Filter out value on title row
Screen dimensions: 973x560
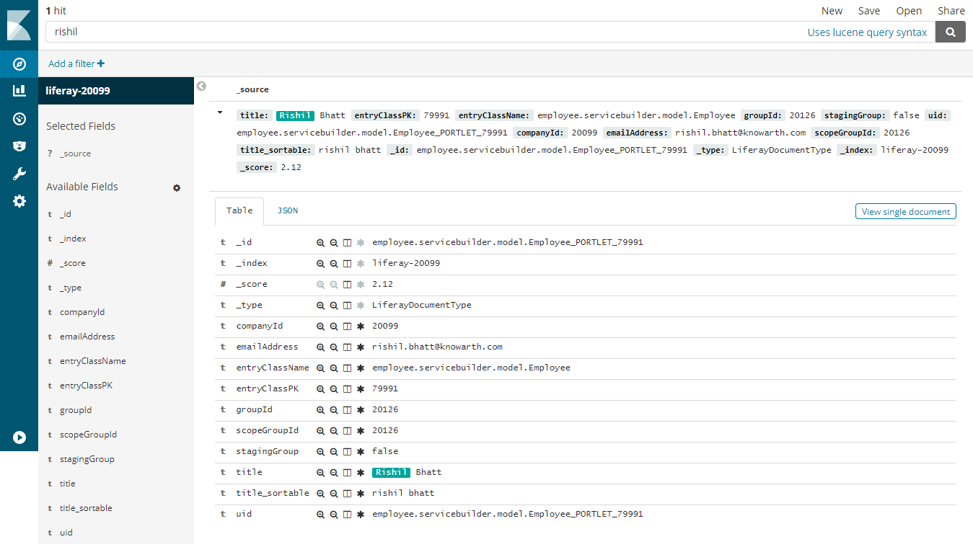[x=334, y=473]
